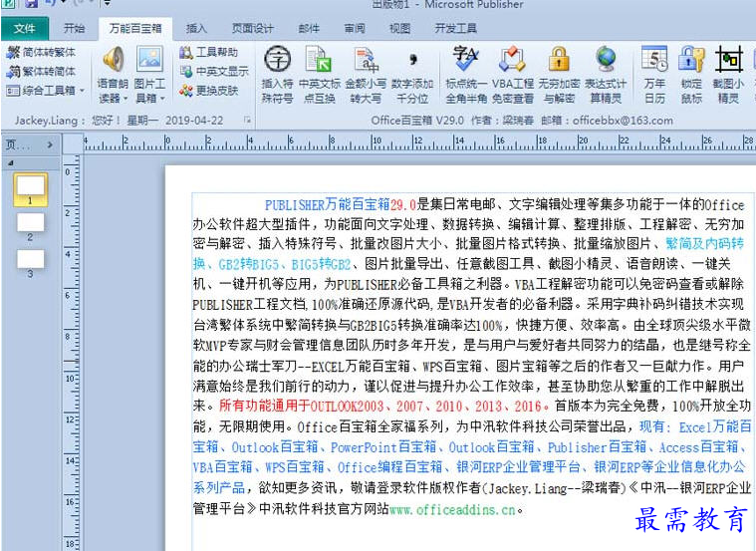756x551 pixels.
Task: Click the blue 繁简及内码转 text
Action: point(705,243)
